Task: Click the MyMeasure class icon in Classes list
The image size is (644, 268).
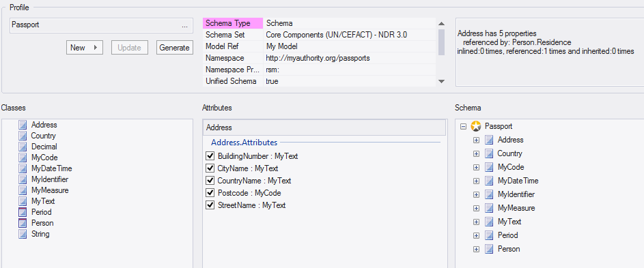Action: point(22,190)
